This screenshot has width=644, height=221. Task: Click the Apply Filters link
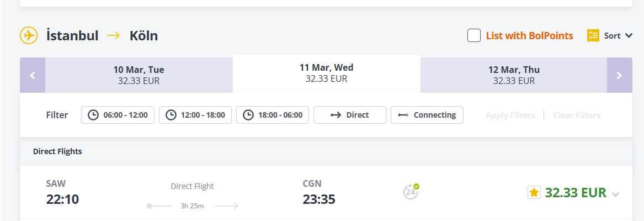510,115
